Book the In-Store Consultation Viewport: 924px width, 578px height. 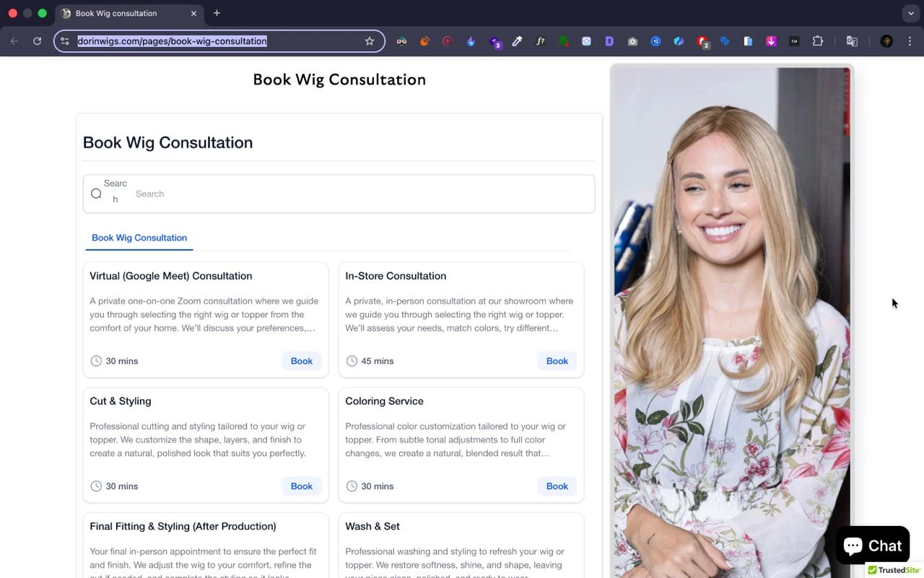[557, 361]
